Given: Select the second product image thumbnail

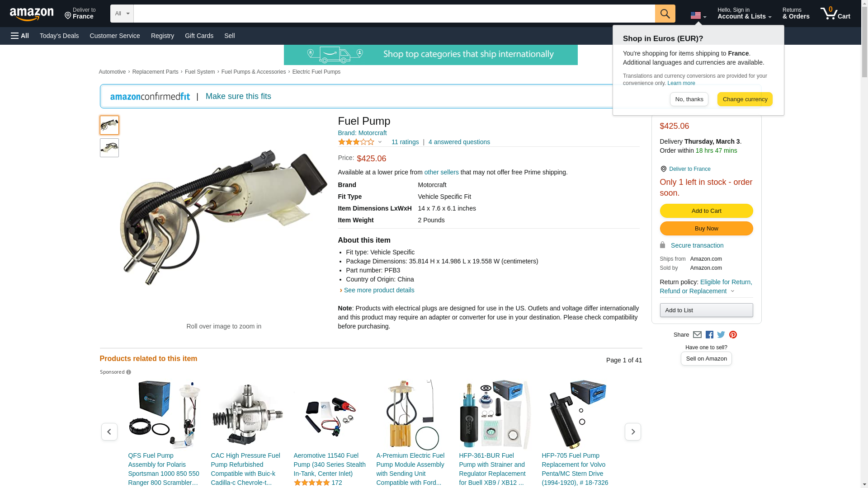Looking at the screenshot, I should click(109, 148).
